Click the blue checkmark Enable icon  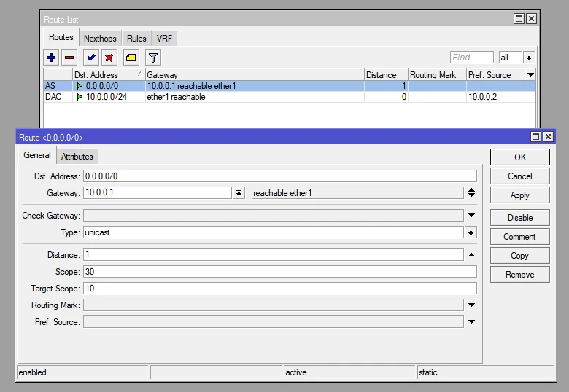91,58
